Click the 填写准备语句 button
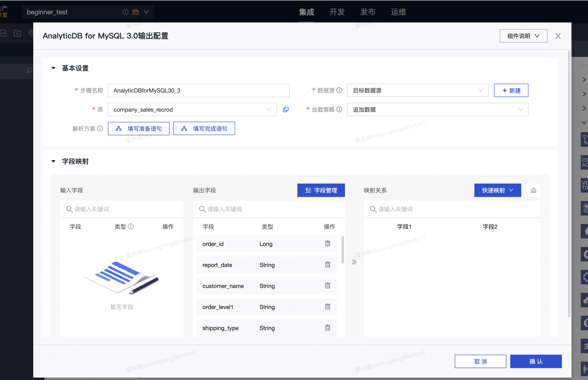Screen dimensions: 588x380 pos(139,129)
